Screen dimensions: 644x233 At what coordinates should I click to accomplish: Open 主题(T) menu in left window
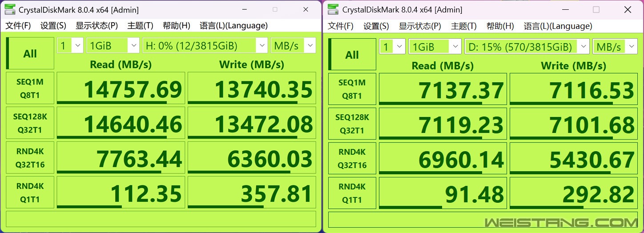tap(141, 26)
